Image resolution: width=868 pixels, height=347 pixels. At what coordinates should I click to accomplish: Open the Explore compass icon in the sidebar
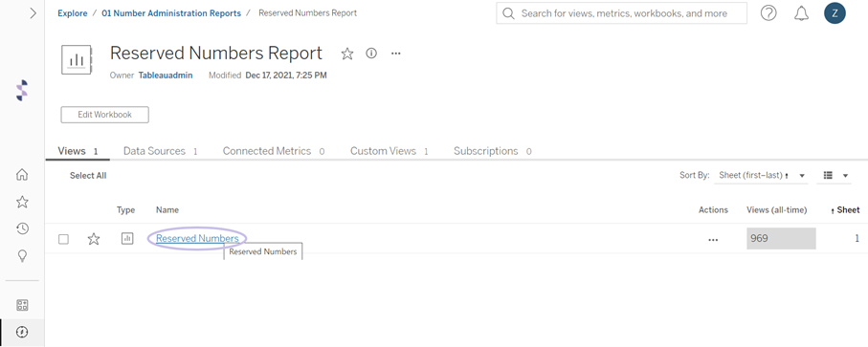(22, 332)
